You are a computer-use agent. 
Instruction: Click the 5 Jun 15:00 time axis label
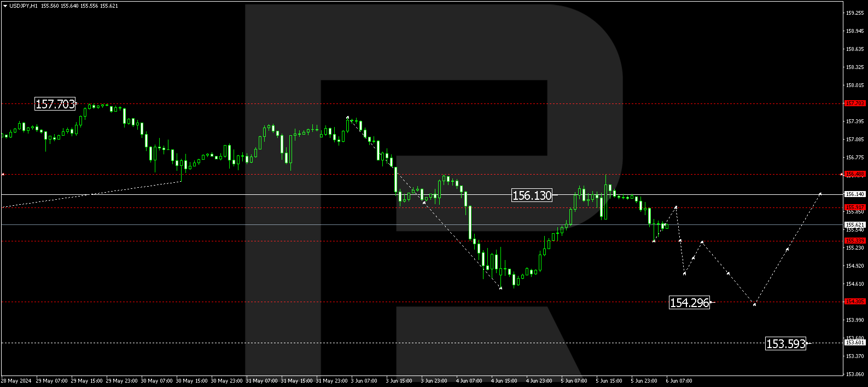click(609, 381)
